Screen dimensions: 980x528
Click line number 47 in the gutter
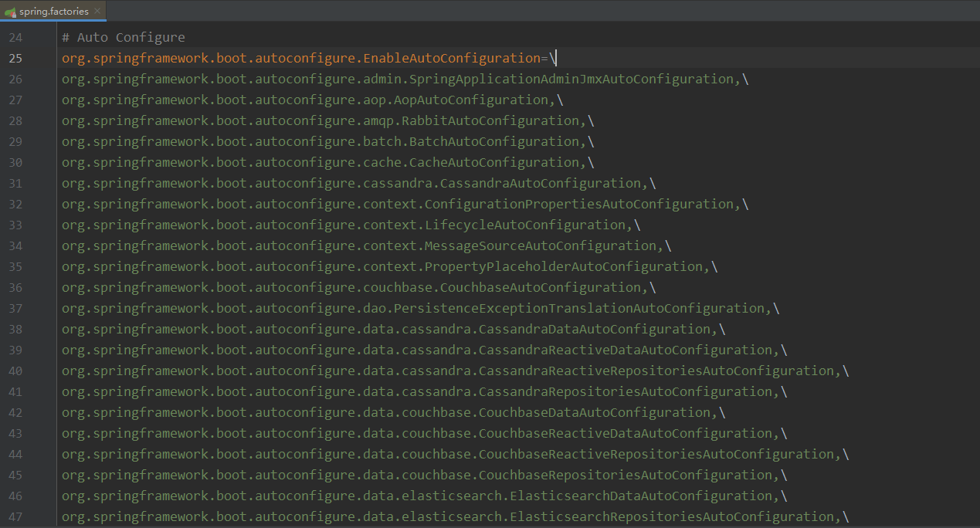[15, 517]
